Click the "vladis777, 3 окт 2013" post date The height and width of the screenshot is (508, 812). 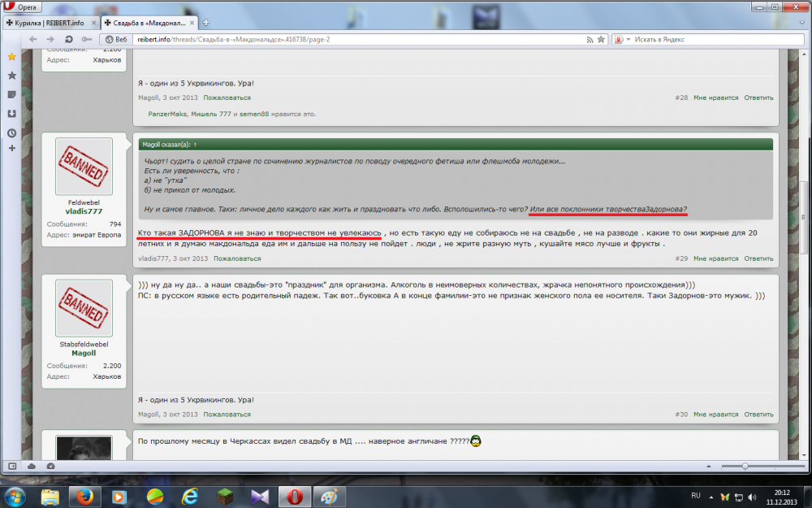tap(173, 258)
